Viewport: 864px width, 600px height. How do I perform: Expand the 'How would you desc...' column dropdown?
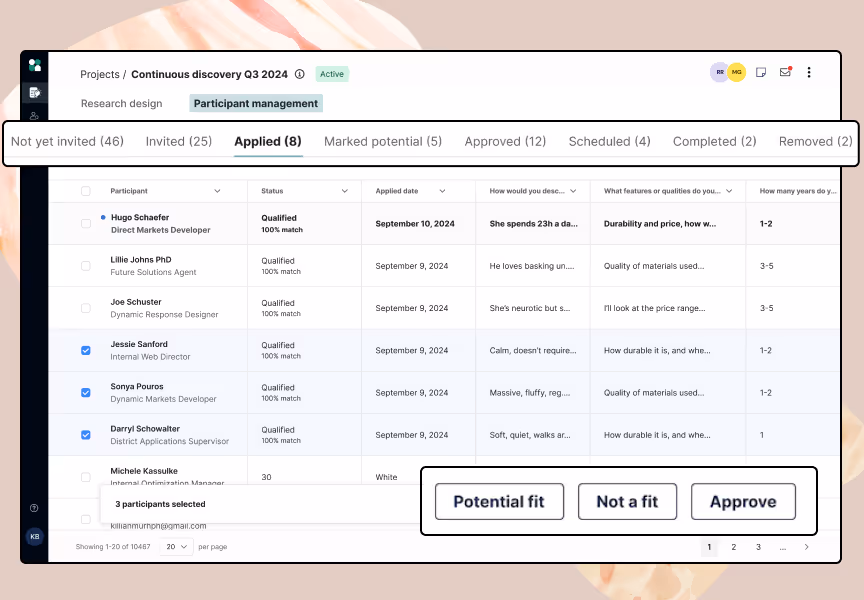click(x=573, y=191)
